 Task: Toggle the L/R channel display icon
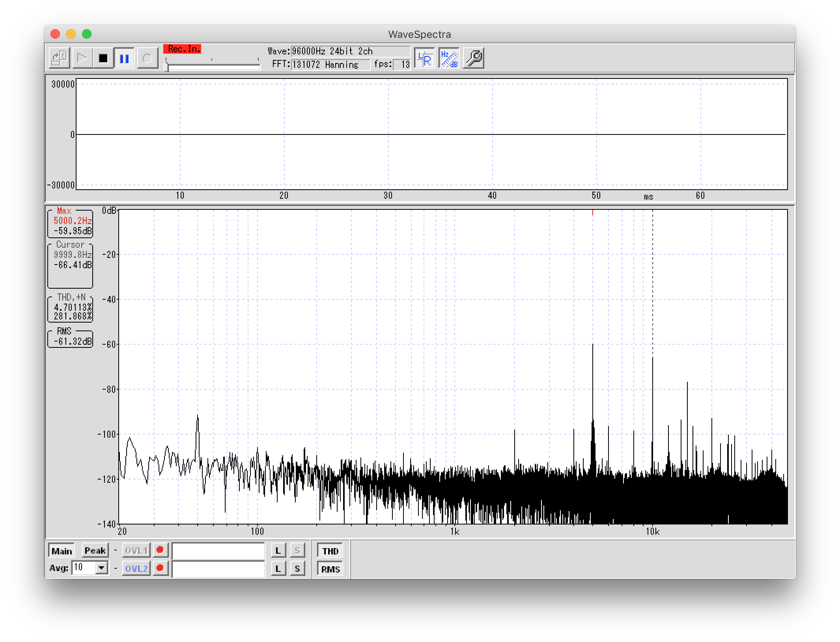pyautogui.click(x=424, y=58)
